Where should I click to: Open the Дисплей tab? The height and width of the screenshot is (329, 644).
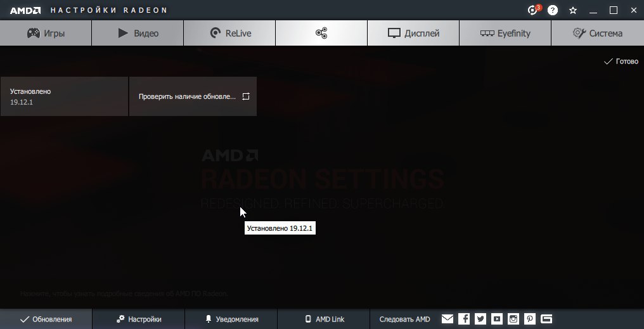click(413, 33)
